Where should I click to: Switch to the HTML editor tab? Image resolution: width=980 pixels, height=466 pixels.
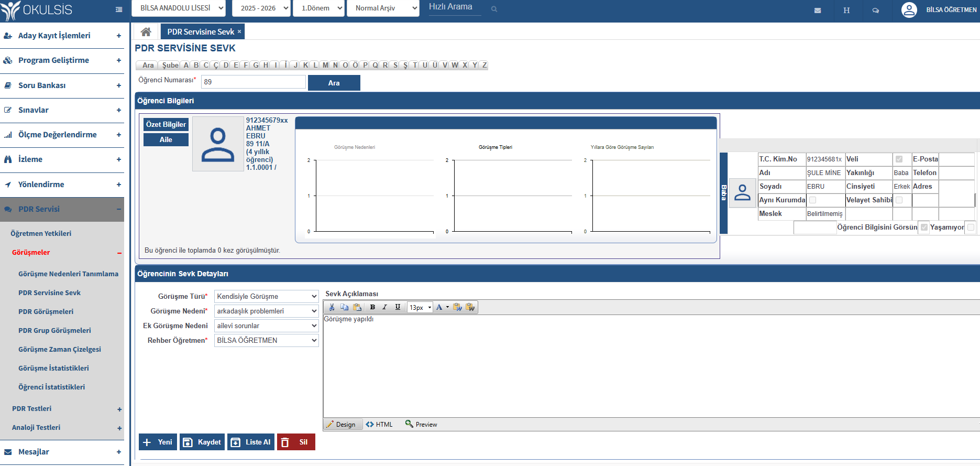(379, 425)
